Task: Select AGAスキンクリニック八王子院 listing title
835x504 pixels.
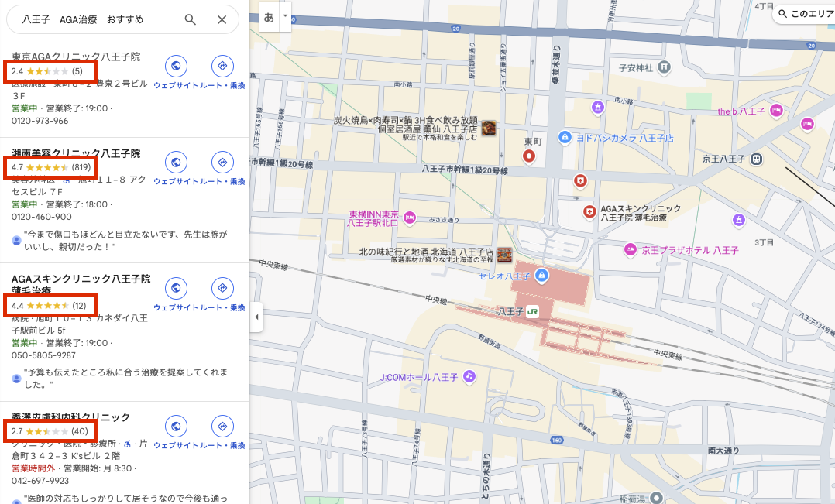Action: (81, 284)
